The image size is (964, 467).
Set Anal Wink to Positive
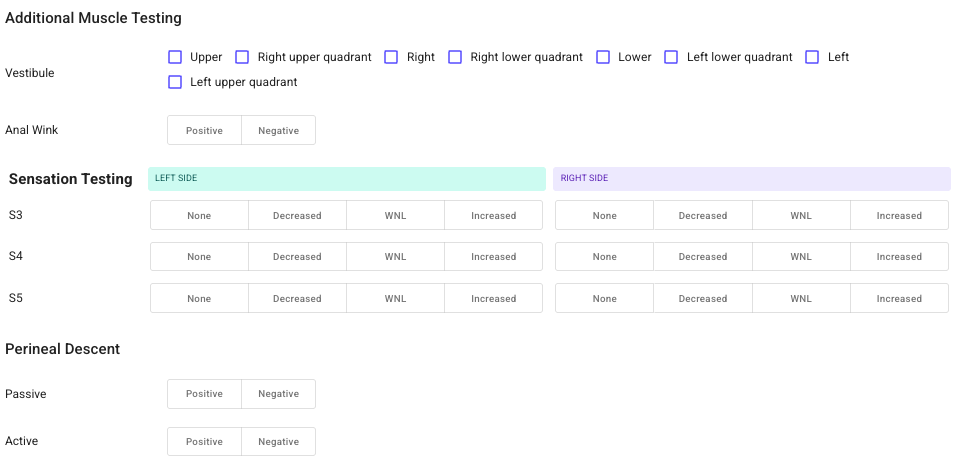point(204,130)
